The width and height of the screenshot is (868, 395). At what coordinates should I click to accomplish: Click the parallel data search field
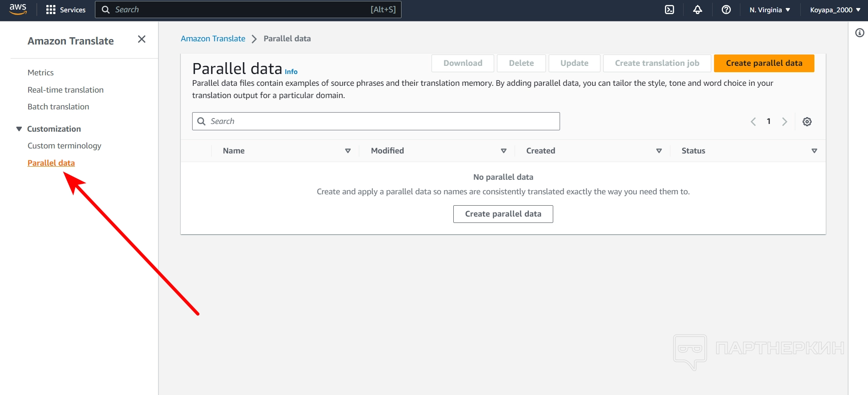(376, 121)
